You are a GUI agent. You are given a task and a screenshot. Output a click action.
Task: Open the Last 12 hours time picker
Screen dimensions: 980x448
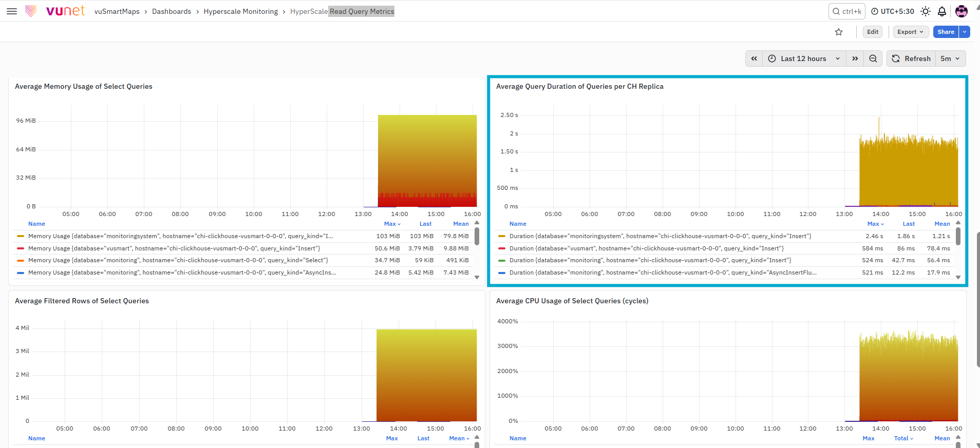[804, 59]
